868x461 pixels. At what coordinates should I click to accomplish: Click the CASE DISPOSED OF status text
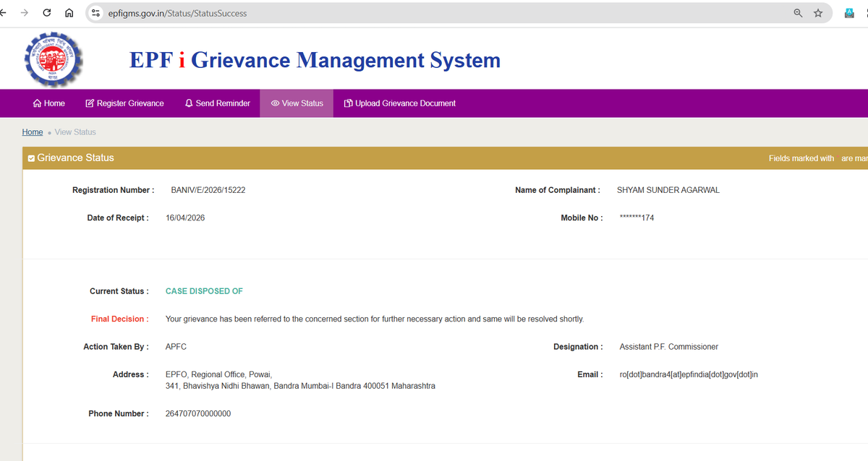204,291
